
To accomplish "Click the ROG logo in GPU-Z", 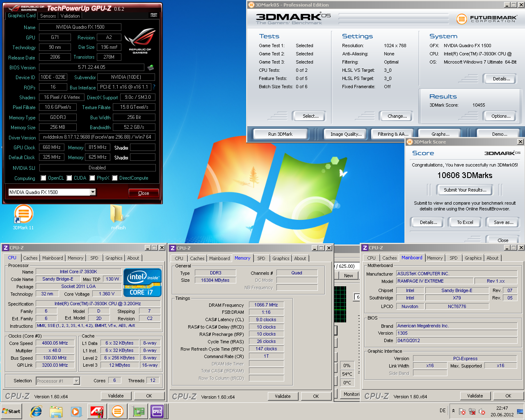I will click(140, 41).
